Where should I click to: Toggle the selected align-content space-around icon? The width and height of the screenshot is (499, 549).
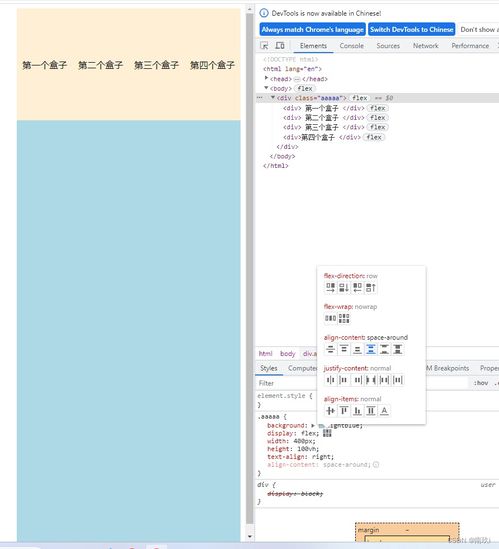coord(370,349)
